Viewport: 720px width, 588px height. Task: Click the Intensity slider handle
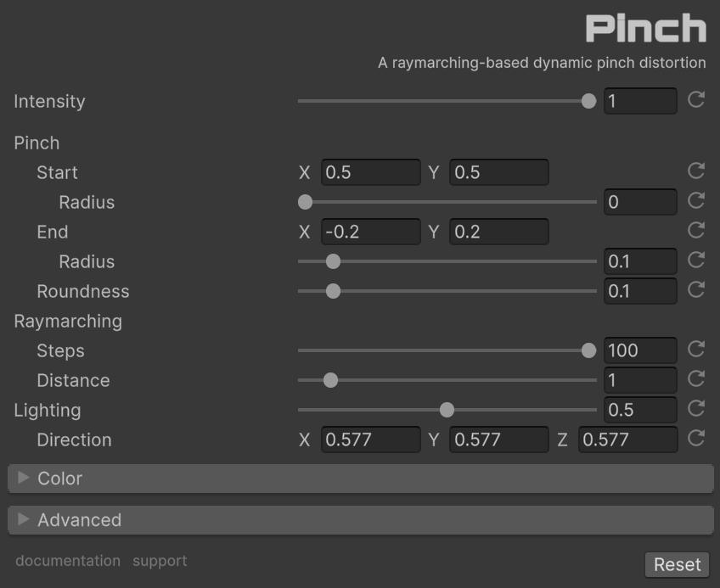[x=588, y=102]
